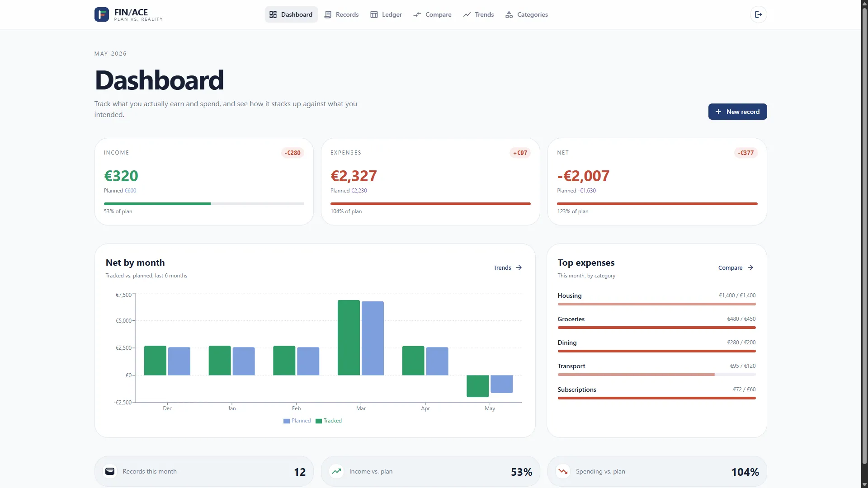Click the falling trend icon by Spending vs. plan
This screenshot has width=868, height=488.
(x=563, y=471)
